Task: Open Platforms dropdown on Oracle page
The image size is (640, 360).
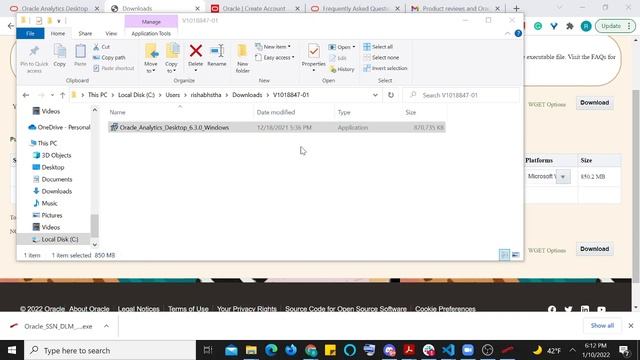Action: pos(563,177)
